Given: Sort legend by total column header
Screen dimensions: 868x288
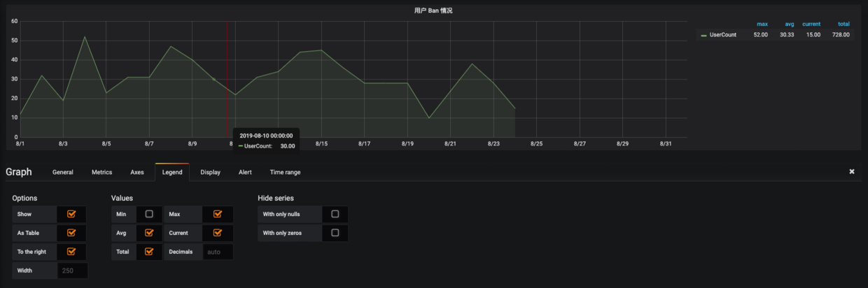Looking at the screenshot, I should [843, 24].
